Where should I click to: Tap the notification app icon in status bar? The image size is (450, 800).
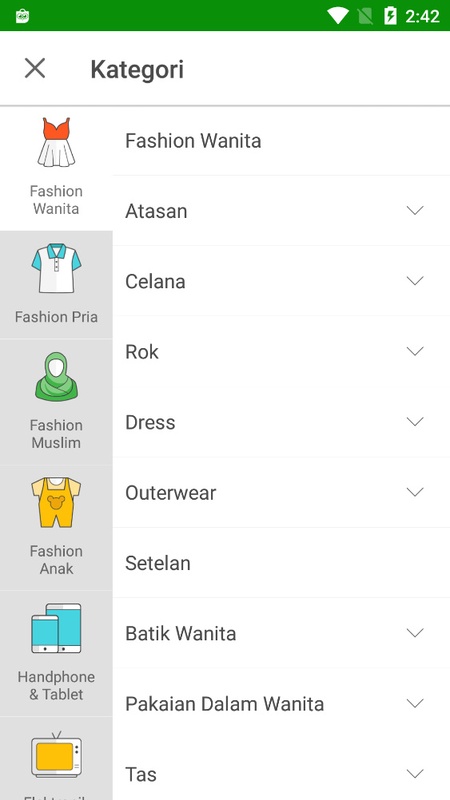tap(22, 16)
